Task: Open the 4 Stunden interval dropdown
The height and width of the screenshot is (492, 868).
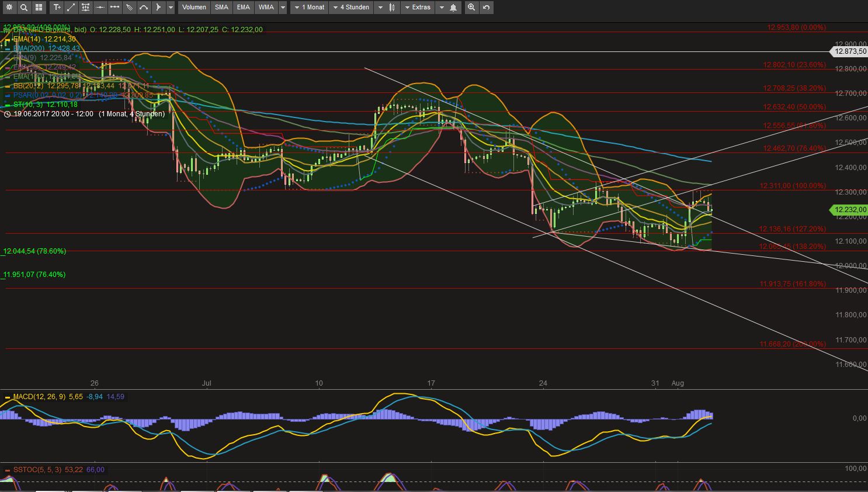Action: 350,7
